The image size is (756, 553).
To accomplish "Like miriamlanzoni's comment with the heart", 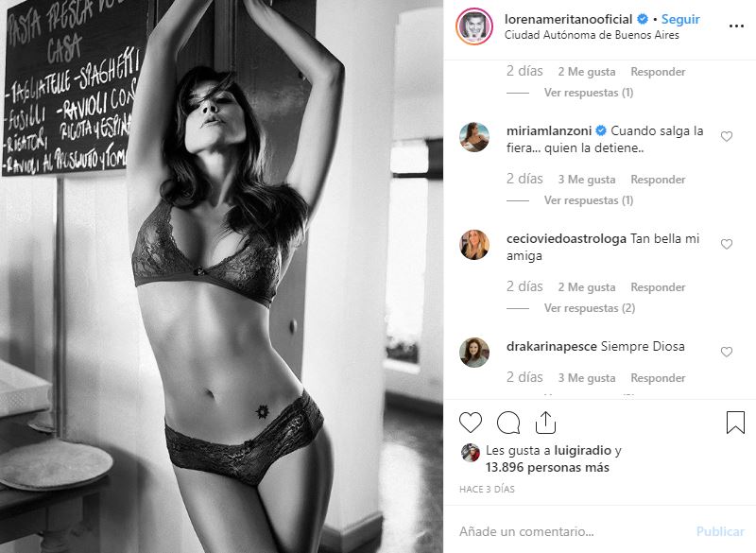I will (727, 136).
